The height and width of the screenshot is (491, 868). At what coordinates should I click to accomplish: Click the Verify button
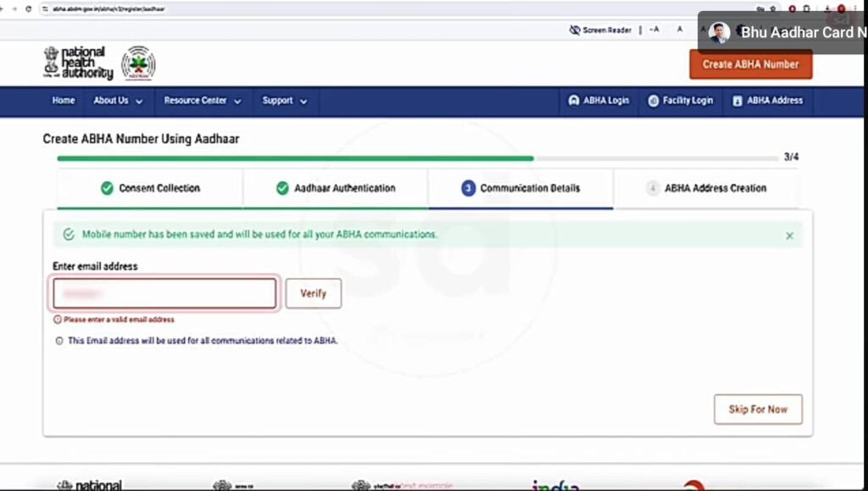pos(314,293)
